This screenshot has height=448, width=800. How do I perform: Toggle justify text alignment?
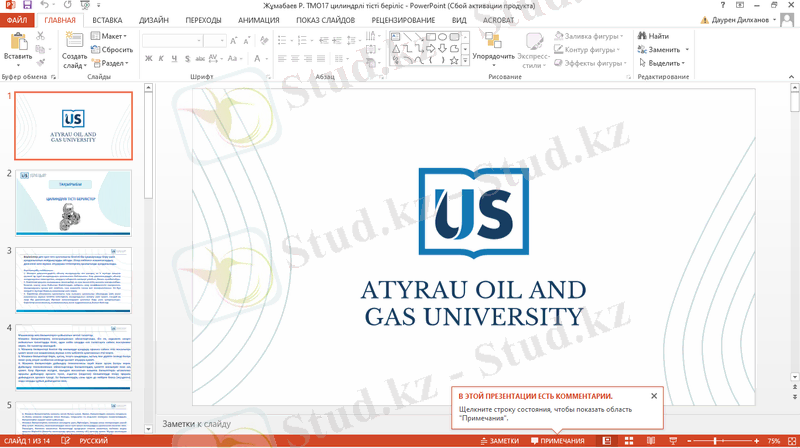pyautogui.click(x=321, y=59)
